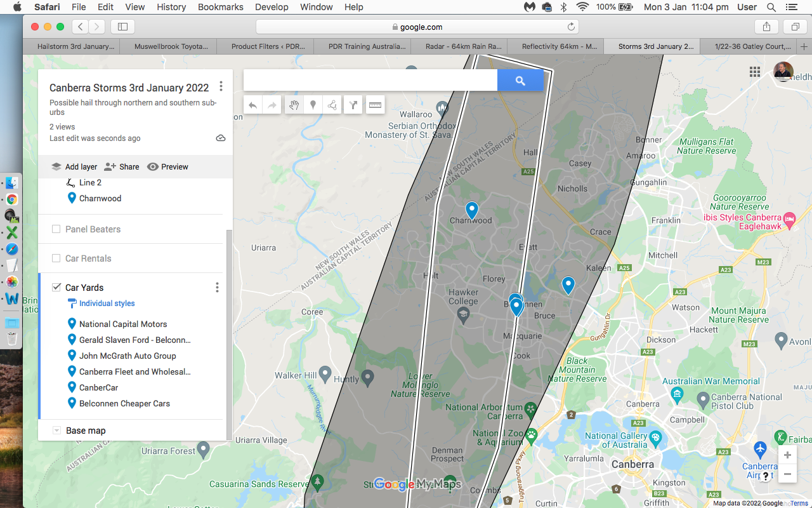Select Canberra Fleet and Wholesale item
The image size is (812, 508).
pos(134,371)
